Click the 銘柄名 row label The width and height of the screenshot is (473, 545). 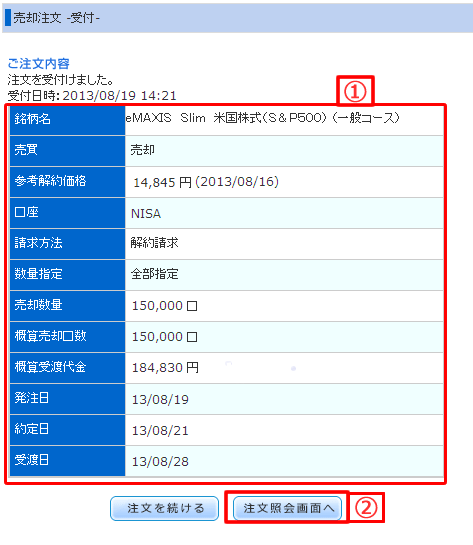click(x=33, y=119)
